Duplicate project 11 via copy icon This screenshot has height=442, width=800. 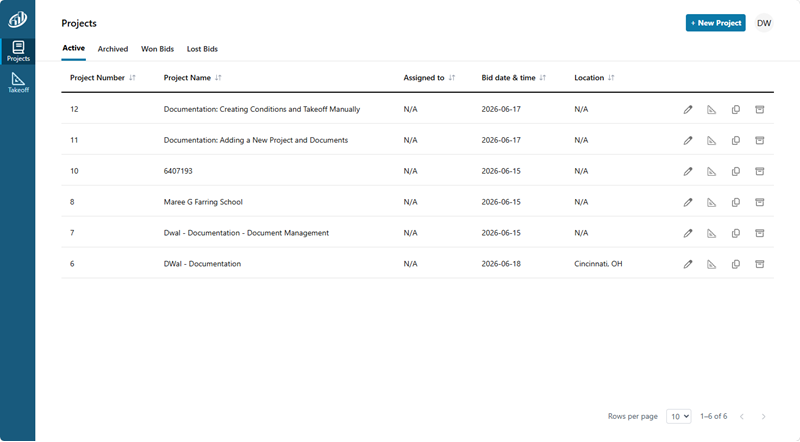(736, 140)
